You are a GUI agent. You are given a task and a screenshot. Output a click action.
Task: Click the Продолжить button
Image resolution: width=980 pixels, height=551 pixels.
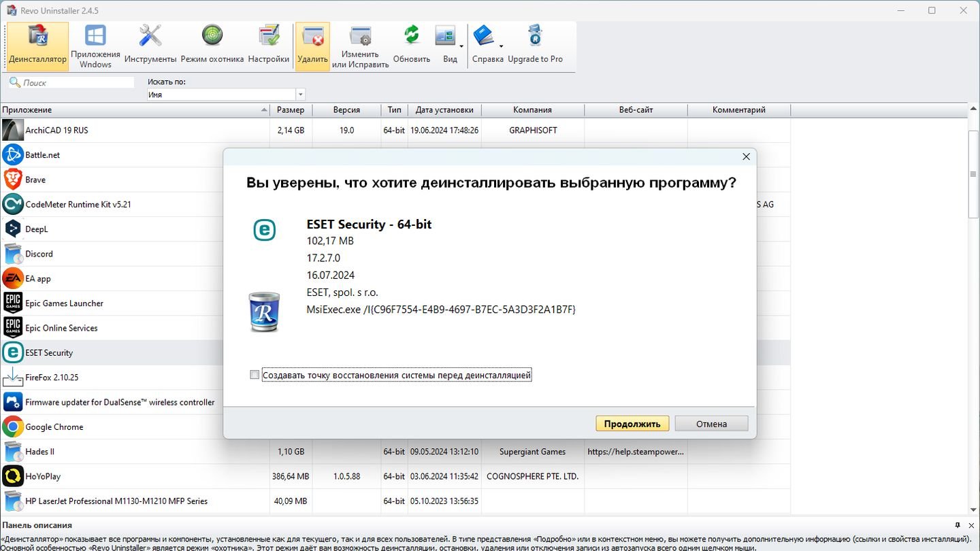pos(632,423)
